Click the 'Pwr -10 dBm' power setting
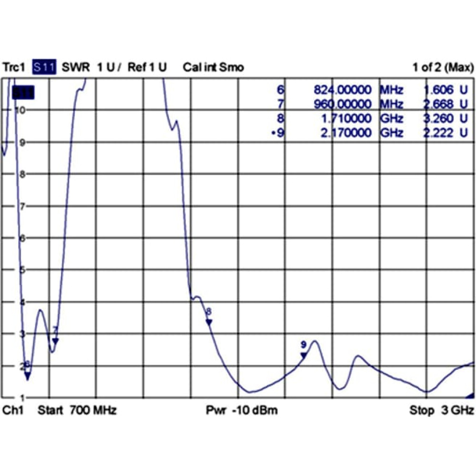The height and width of the screenshot is (476, 476). pos(242,410)
